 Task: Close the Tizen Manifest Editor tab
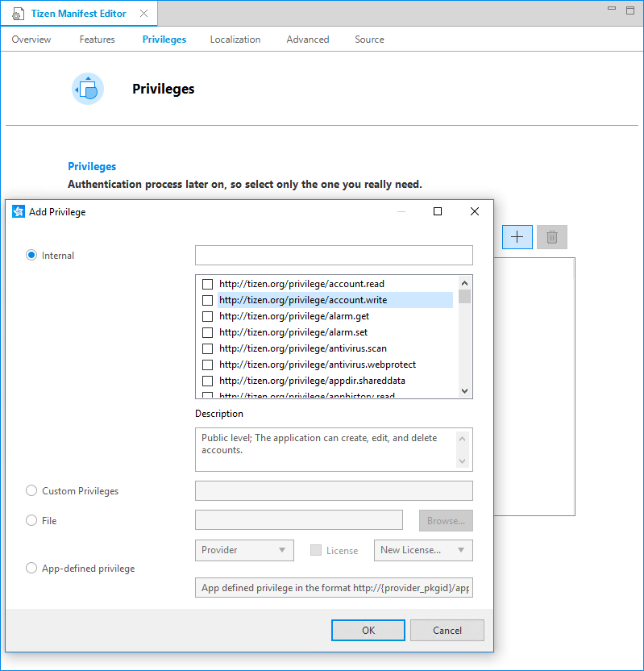[143, 14]
